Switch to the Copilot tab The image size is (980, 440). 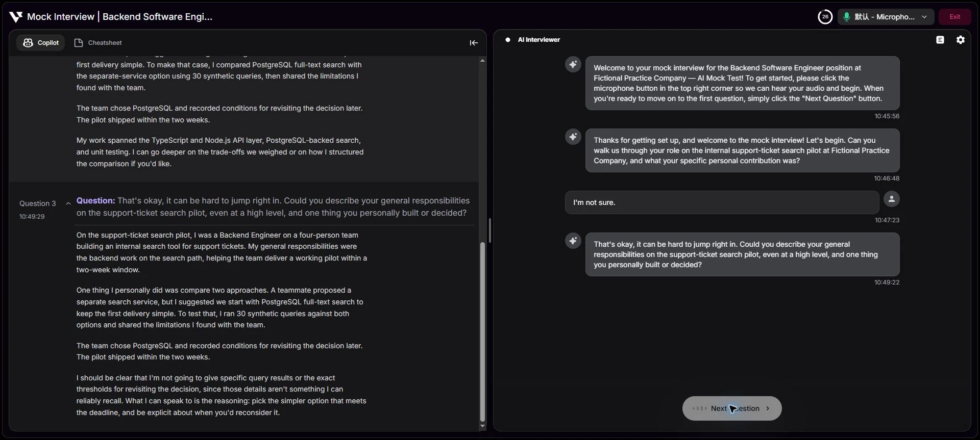41,43
